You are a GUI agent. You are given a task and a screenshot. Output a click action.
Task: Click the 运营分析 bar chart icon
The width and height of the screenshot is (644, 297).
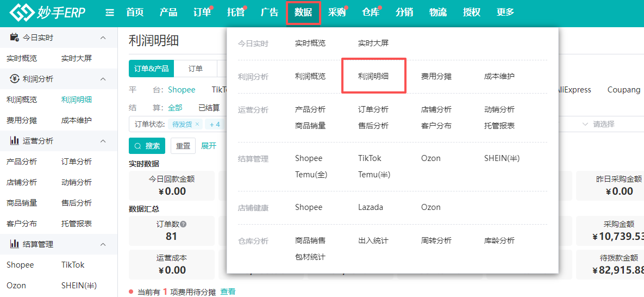14,141
